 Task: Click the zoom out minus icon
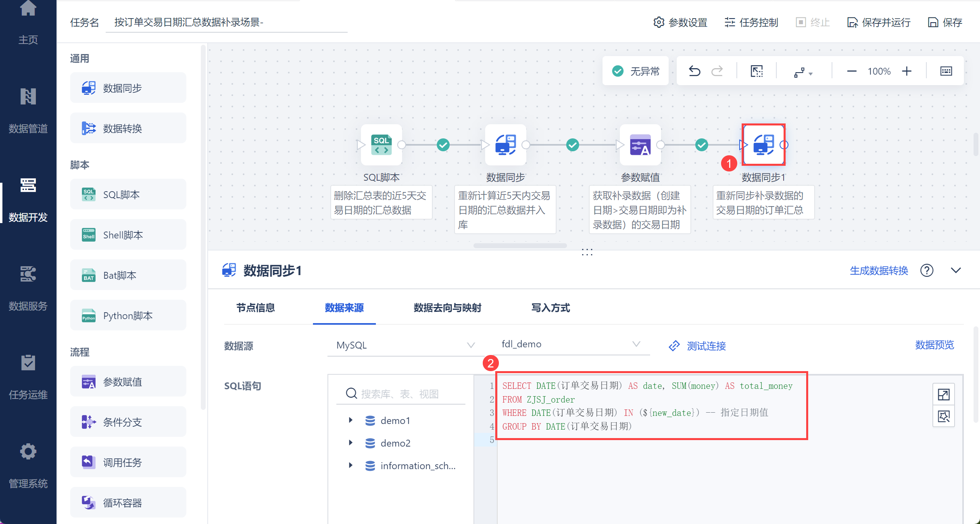[851, 71]
